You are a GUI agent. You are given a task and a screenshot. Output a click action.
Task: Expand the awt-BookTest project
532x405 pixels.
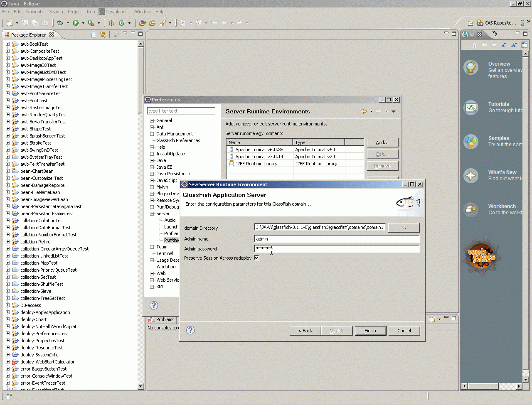pyautogui.click(x=7, y=44)
